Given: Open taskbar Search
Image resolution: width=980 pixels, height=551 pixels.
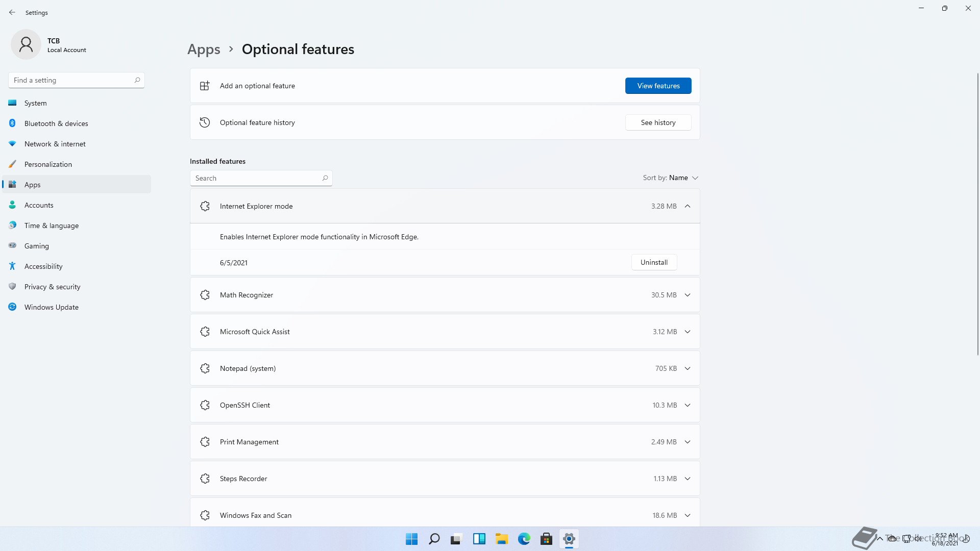Looking at the screenshot, I should click(434, 539).
